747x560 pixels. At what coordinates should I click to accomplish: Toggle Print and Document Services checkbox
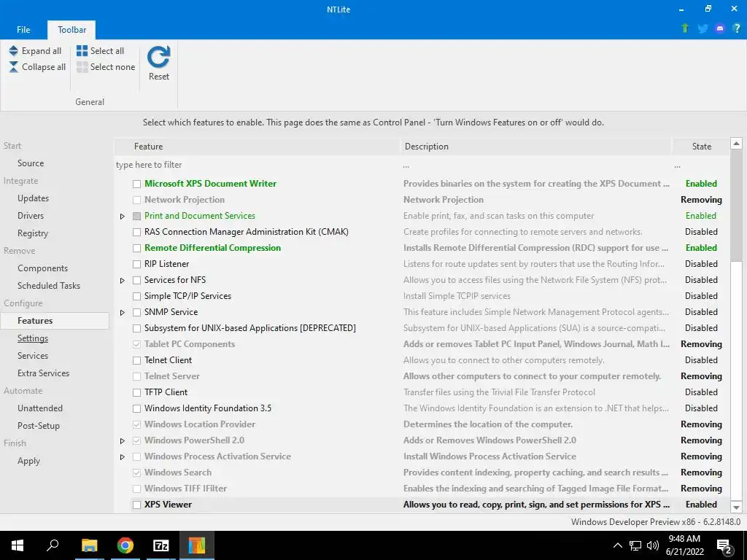coord(136,216)
